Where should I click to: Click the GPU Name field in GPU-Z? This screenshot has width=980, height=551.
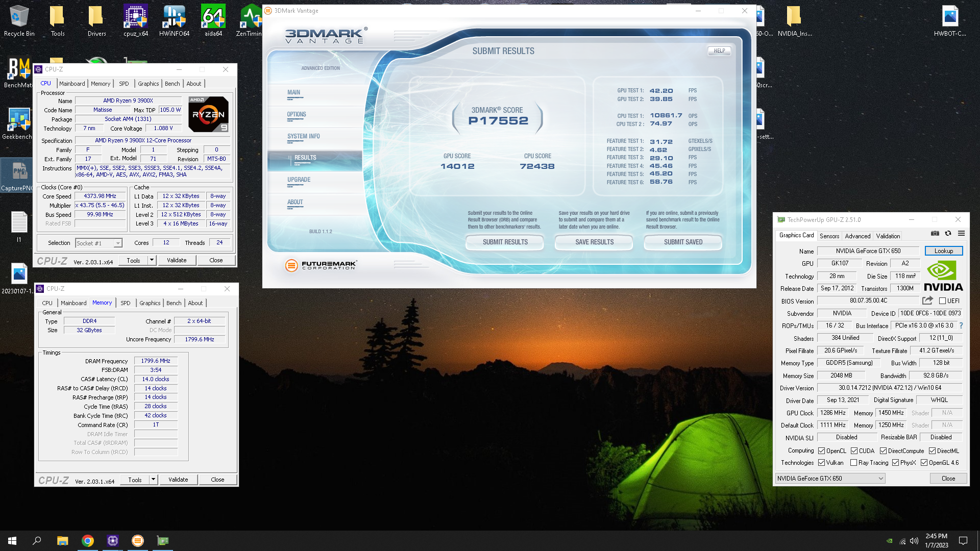(x=868, y=251)
